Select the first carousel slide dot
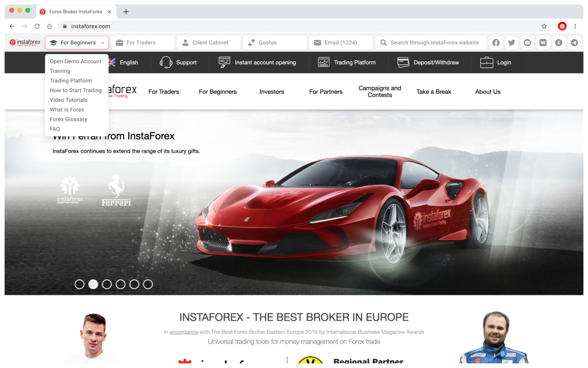 (x=79, y=284)
